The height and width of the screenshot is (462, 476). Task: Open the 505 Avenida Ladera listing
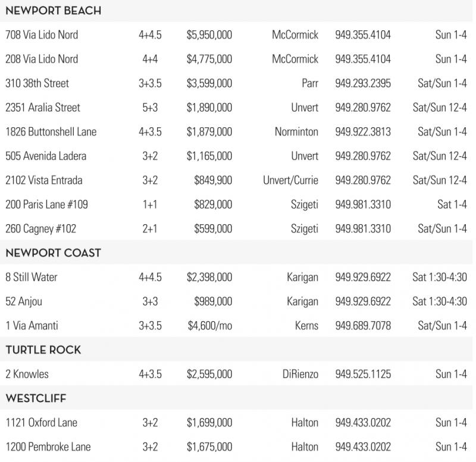pyautogui.click(x=46, y=156)
